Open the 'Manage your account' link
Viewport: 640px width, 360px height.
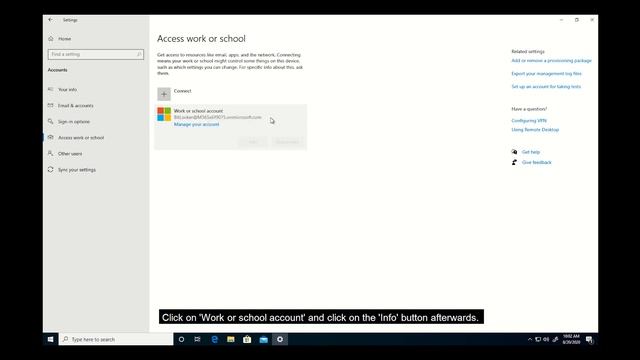tap(196, 124)
